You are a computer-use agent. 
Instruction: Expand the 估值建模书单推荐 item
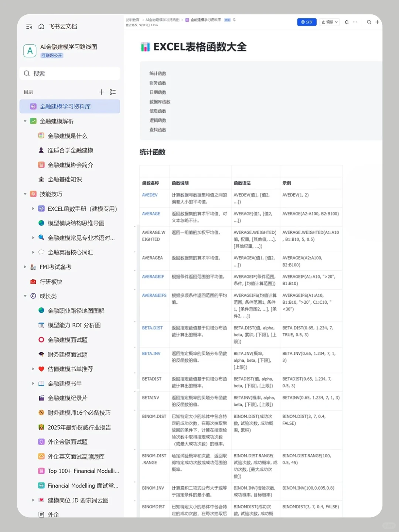coord(33,369)
